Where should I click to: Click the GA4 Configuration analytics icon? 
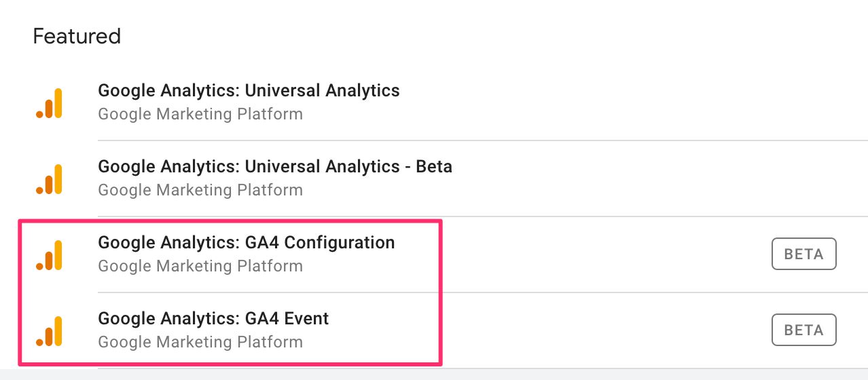[x=49, y=255]
